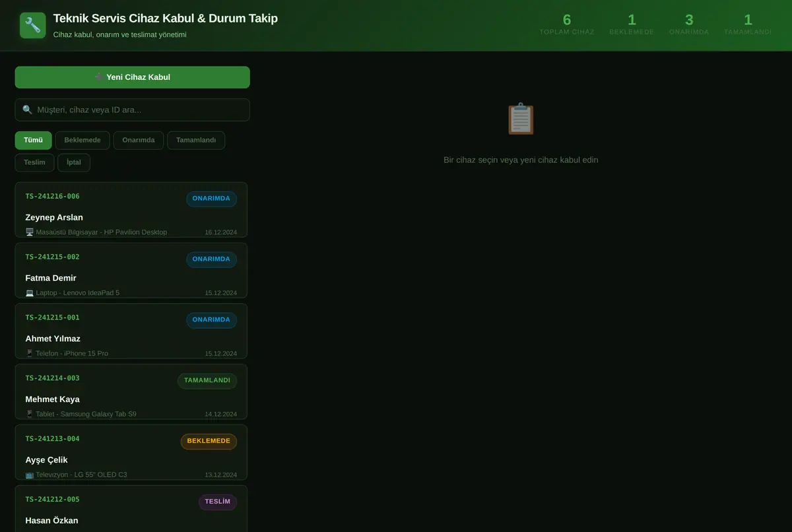
Task: Click desktop computer icon on Zeynep Arslan card
Action: 30,232
